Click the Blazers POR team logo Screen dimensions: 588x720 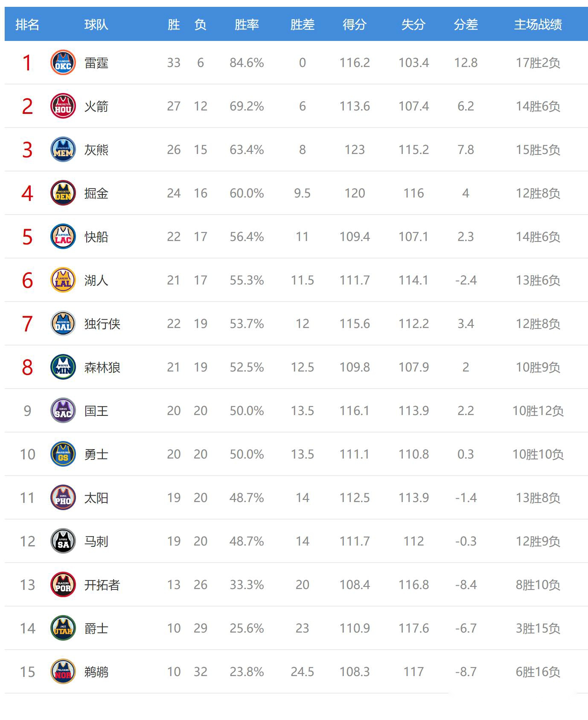63,585
